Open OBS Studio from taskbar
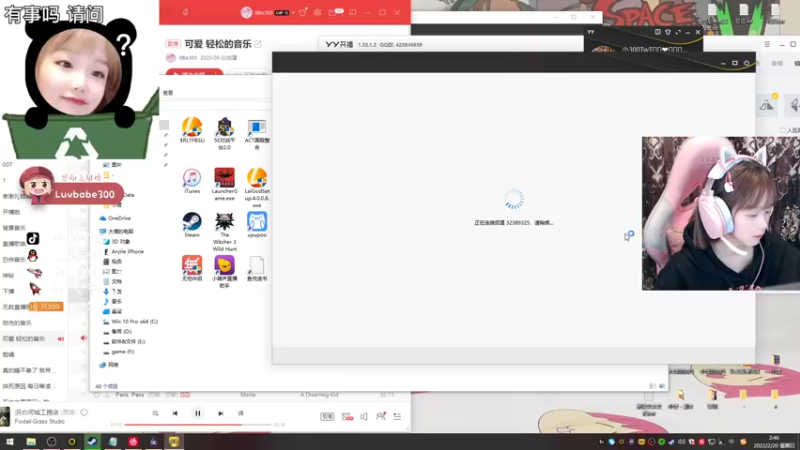The image size is (800, 450). point(52,442)
